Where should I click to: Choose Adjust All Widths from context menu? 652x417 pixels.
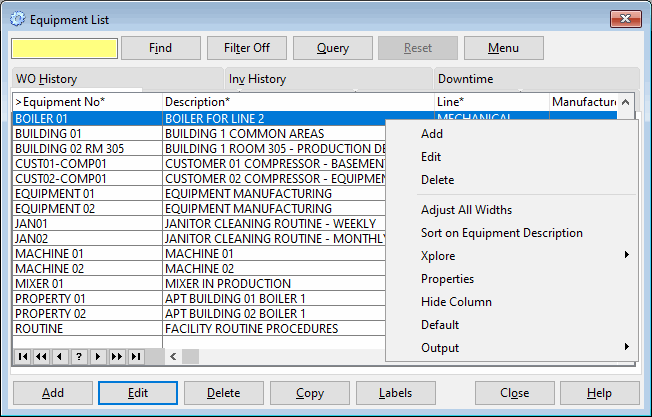coord(466,210)
